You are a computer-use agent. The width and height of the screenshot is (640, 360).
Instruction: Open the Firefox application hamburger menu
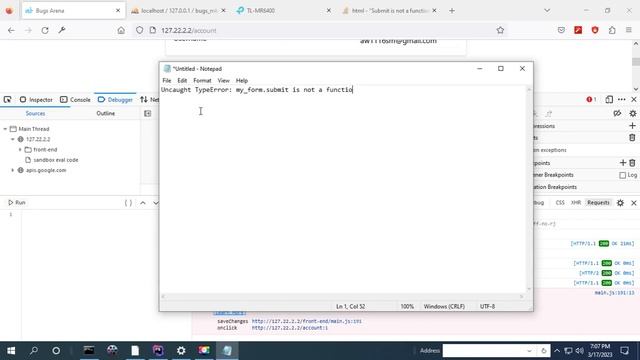point(629,30)
